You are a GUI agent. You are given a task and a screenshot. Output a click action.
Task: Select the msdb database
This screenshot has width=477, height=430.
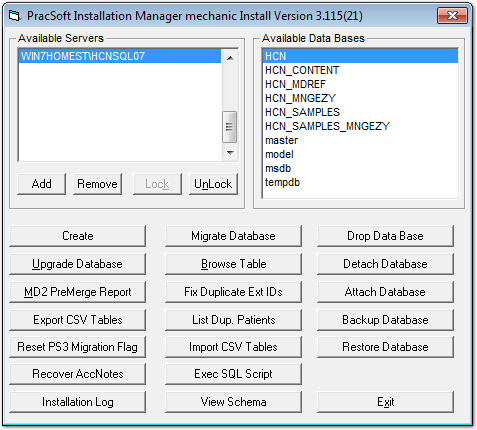point(360,168)
